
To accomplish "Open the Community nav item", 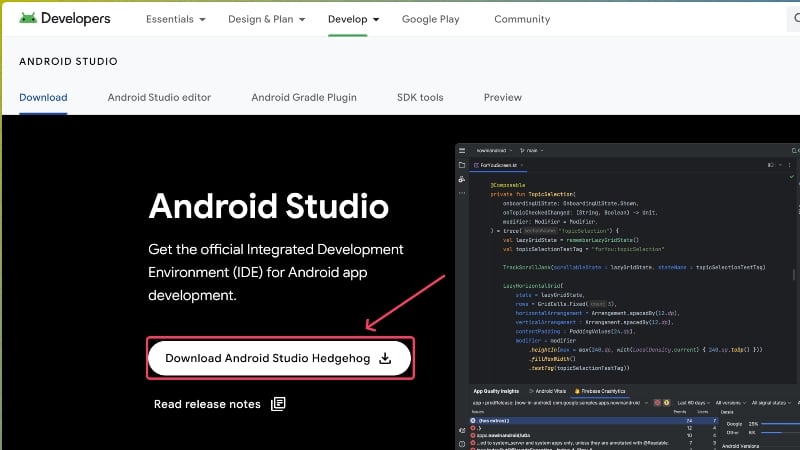I will pyautogui.click(x=522, y=19).
